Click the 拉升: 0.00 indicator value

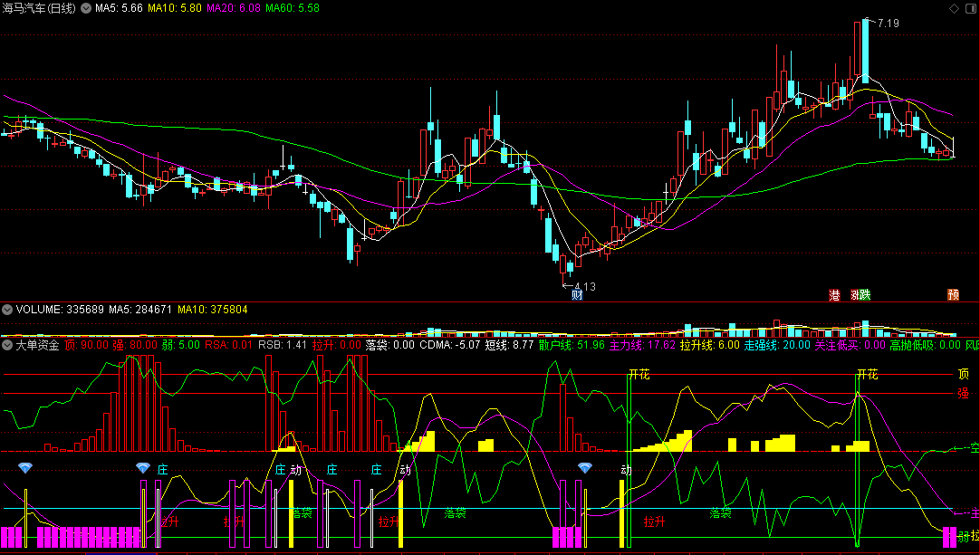337,345
